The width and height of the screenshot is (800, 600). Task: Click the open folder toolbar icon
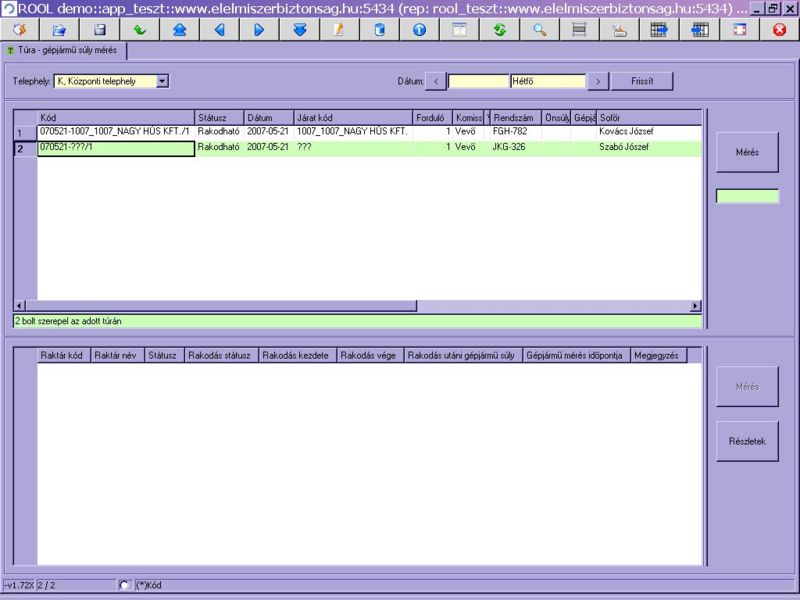point(60,30)
